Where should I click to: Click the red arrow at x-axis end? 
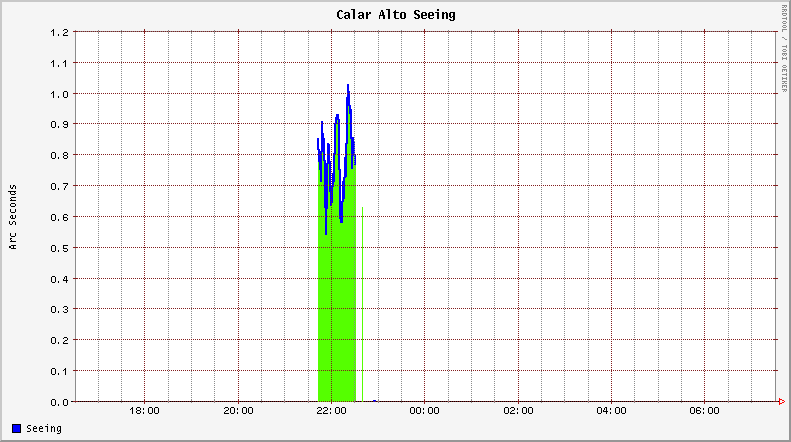point(781,402)
